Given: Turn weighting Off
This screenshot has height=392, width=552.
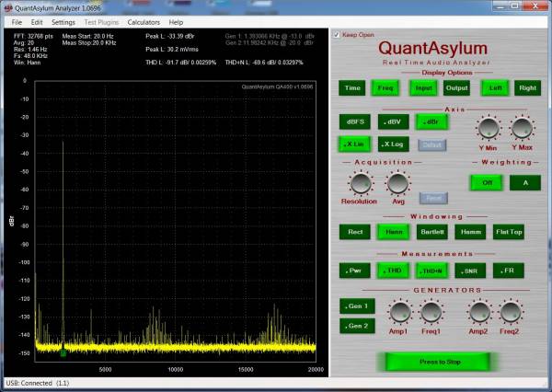Looking at the screenshot, I should (487, 183).
